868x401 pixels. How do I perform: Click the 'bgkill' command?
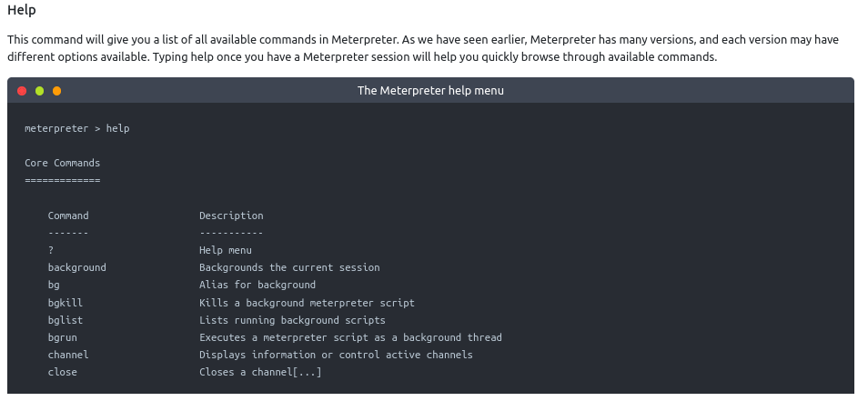(x=66, y=303)
